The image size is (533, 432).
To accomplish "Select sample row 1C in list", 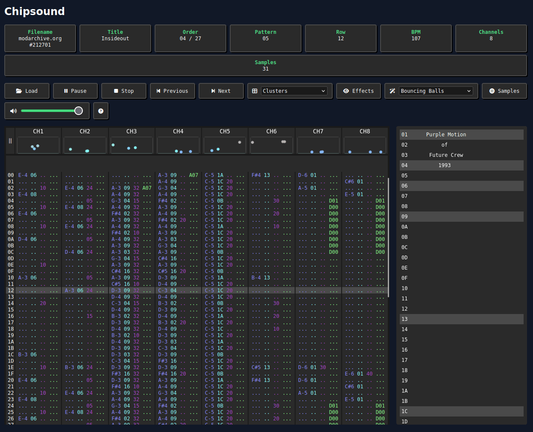I will pos(462,411).
